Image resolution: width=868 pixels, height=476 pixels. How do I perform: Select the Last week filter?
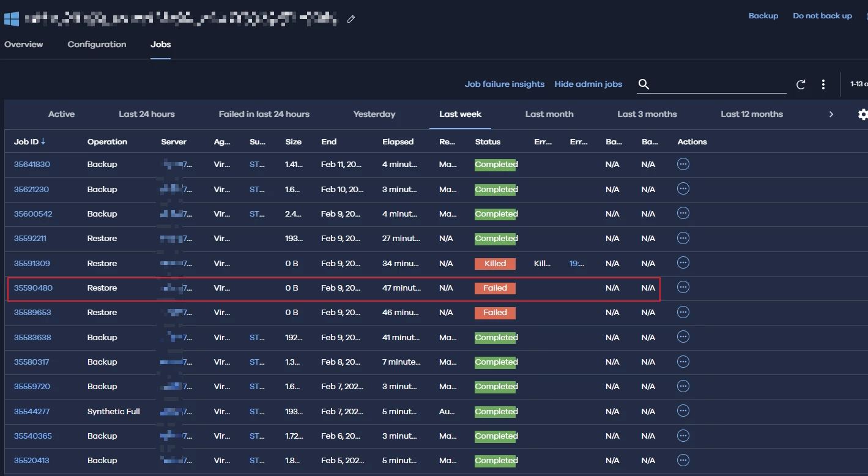pos(461,114)
